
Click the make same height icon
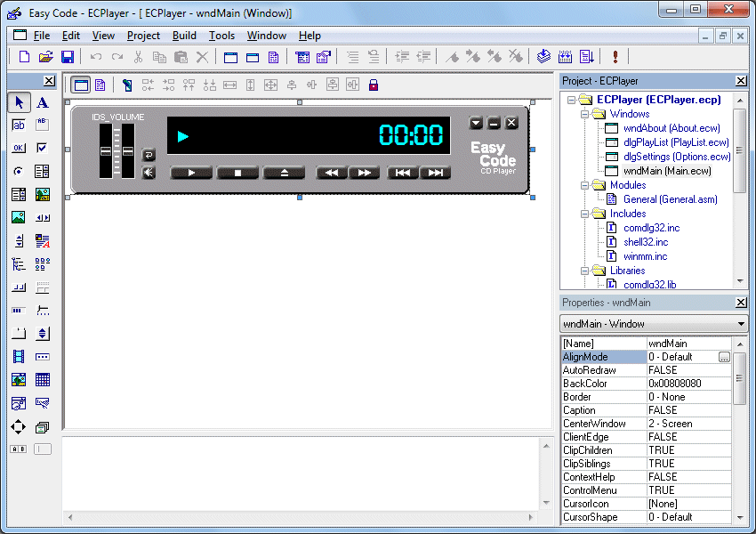250,85
